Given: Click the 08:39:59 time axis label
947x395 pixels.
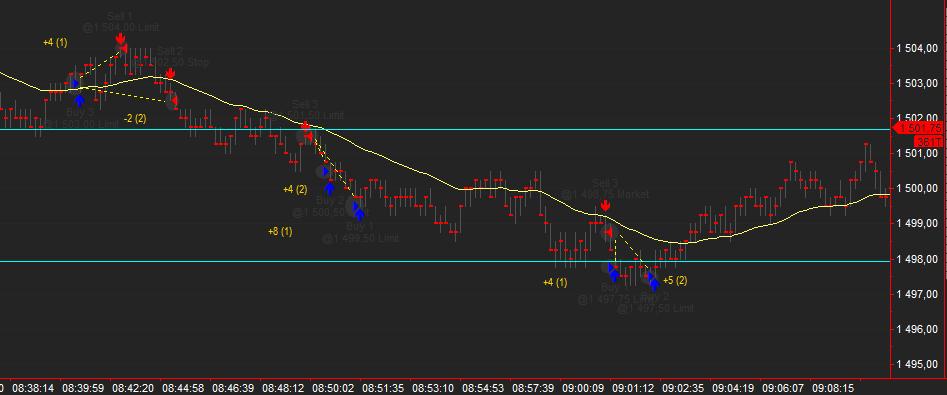Looking at the screenshot, I should [84, 387].
